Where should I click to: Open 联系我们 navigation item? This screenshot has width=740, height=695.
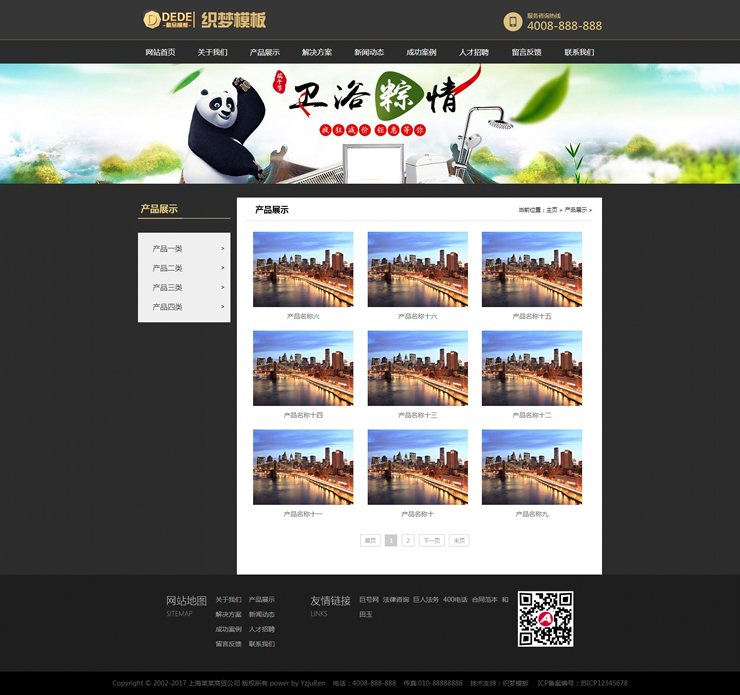[x=578, y=52]
